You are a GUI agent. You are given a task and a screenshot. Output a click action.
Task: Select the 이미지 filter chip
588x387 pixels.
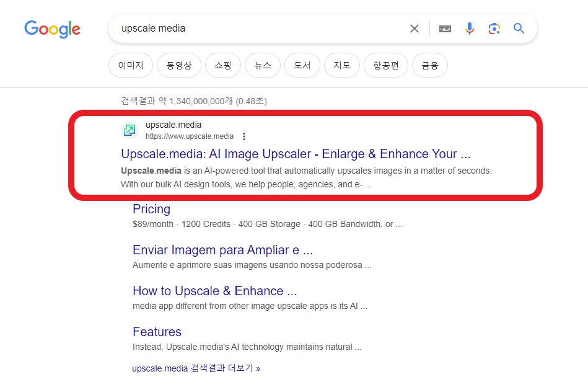pos(131,65)
